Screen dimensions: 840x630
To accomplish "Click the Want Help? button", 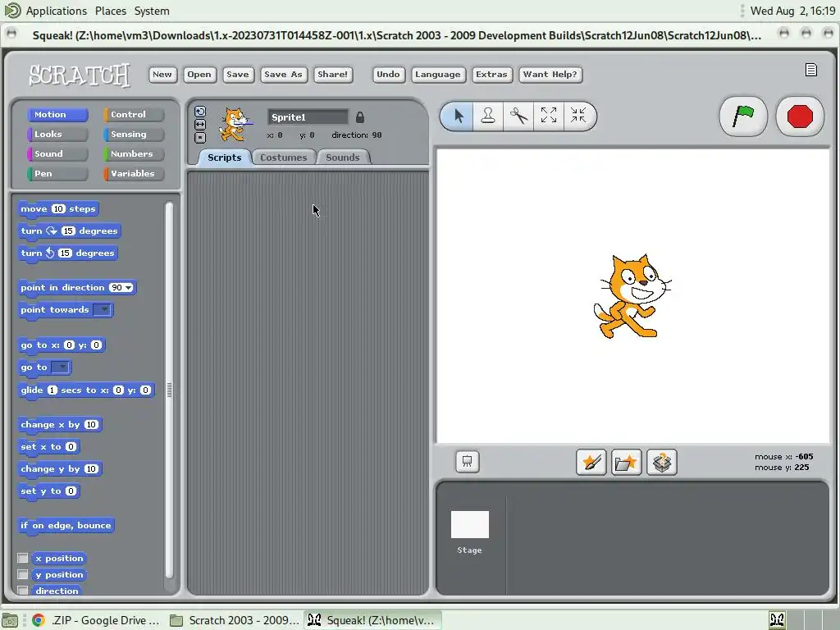I will point(550,75).
